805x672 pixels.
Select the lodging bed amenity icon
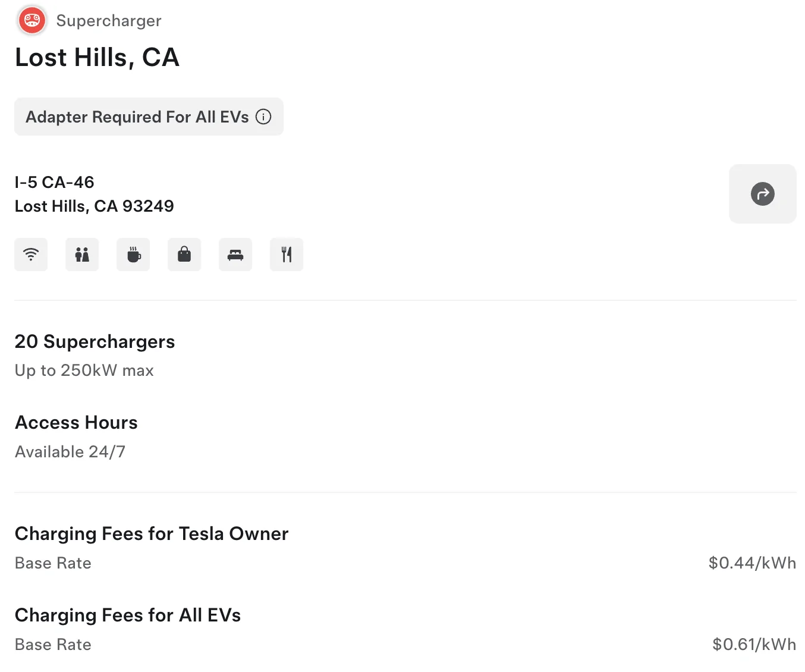[235, 255]
